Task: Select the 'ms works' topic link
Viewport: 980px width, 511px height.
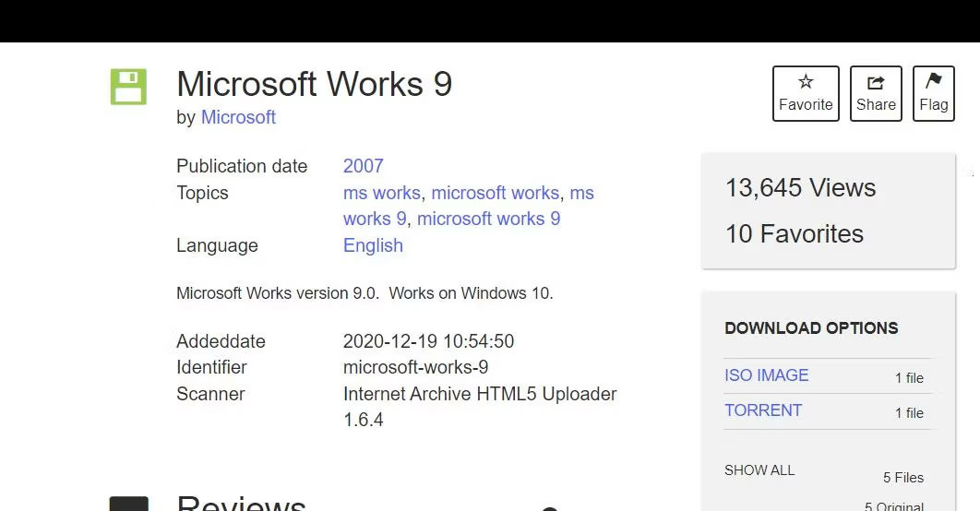Action: coord(381,193)
